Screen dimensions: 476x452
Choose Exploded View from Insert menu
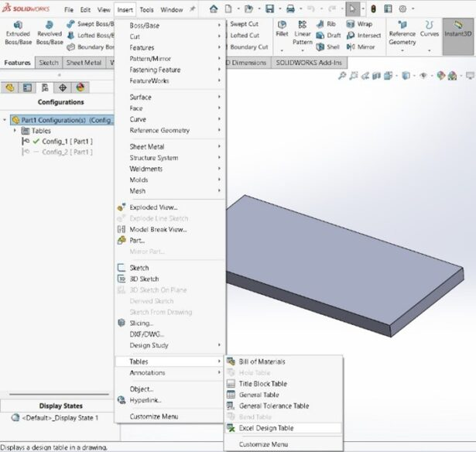tap(153, 207)
